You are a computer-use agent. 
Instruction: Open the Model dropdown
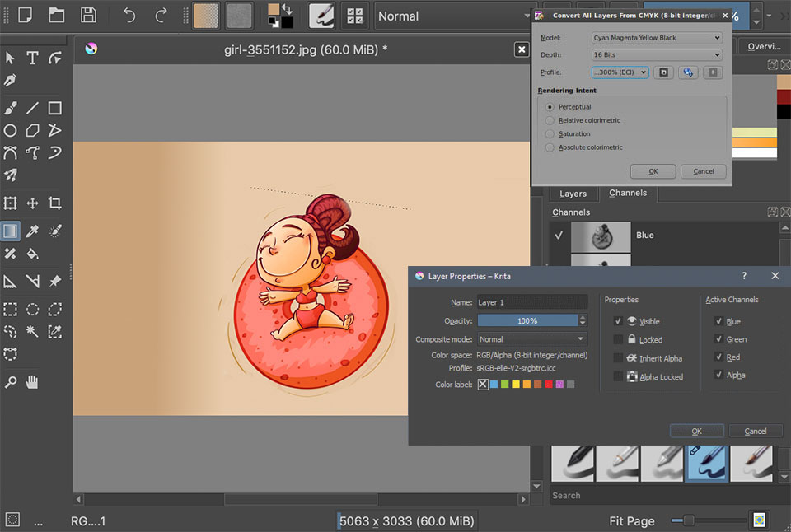(x=657, y=37)
